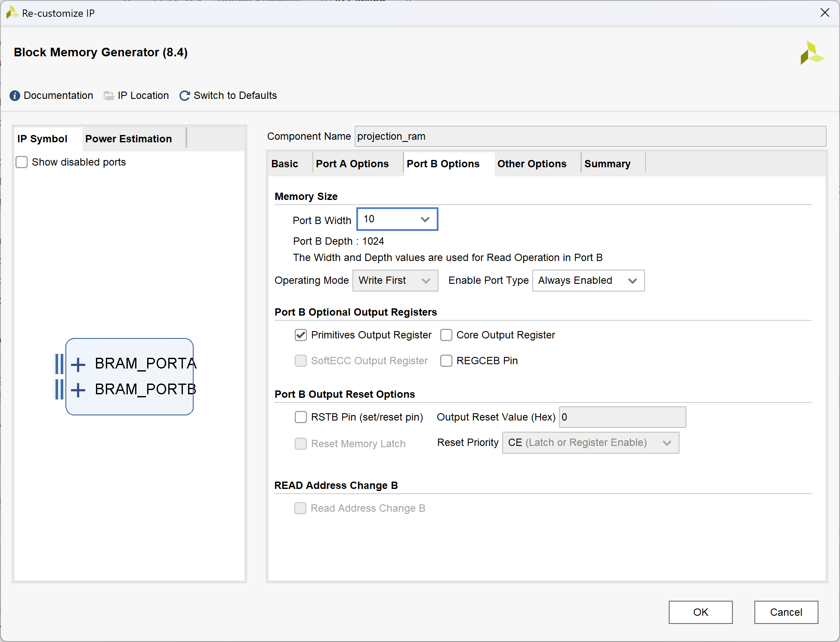Click the Documentation info icon

(15, 95)
